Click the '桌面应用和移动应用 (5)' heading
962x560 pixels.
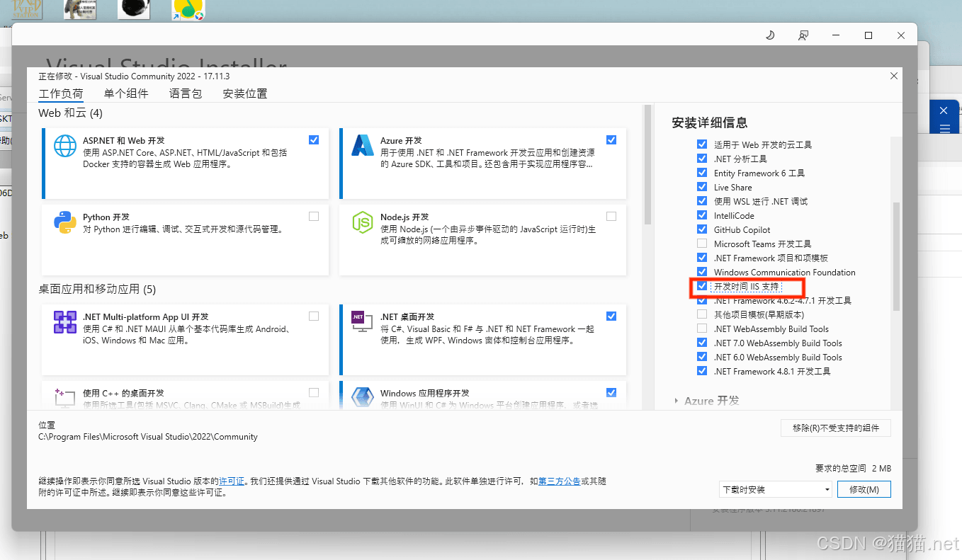tap(97, 290)
